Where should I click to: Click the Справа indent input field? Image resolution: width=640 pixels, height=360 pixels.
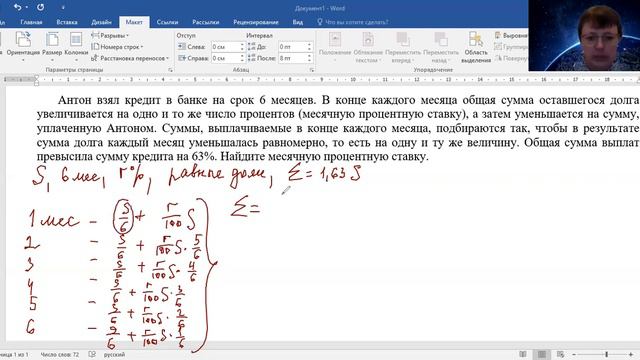click(x=225, y=58)
